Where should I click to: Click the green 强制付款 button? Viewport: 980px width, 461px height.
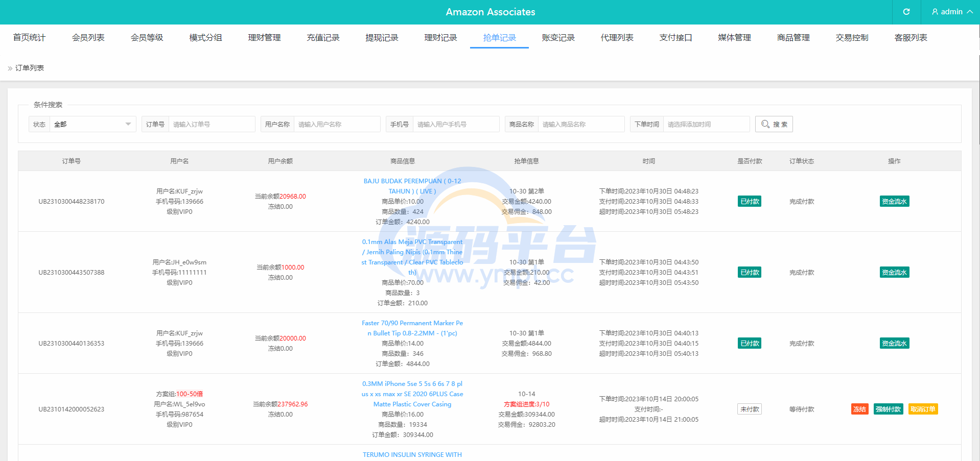coord(888,409)
